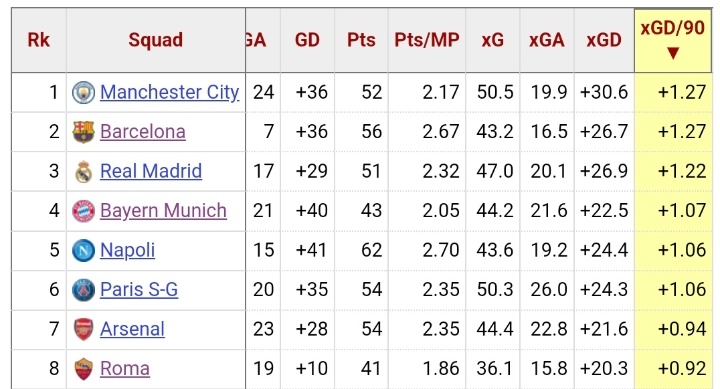Image resolution: width=720 pixels, height=389 pixels.
Task: Sort by the Pts column header
Action: tap(361, 40)
